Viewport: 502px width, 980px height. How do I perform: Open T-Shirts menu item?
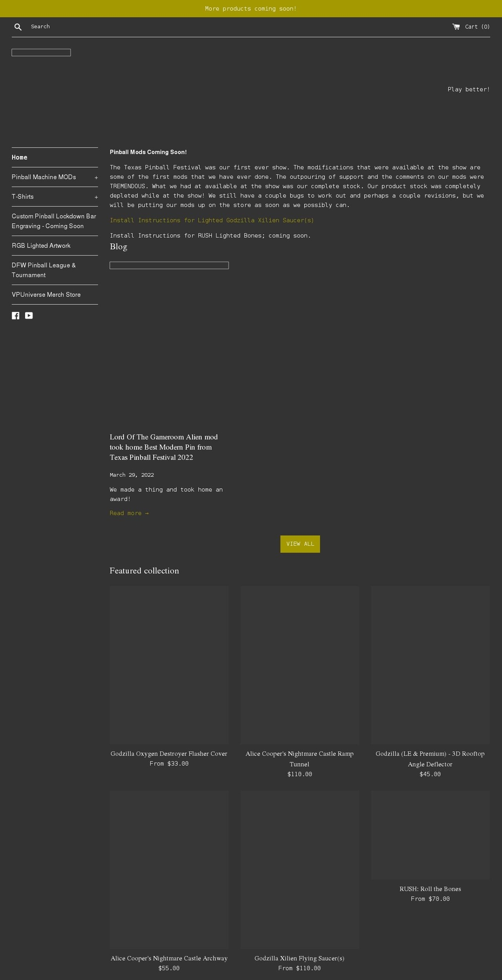[22, 197]
